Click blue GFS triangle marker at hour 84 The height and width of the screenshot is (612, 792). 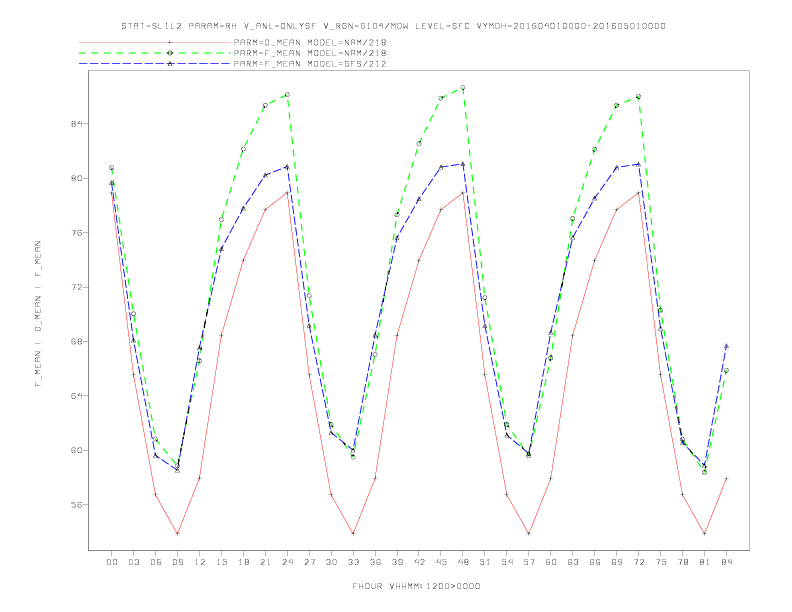[x=726, y=346]
